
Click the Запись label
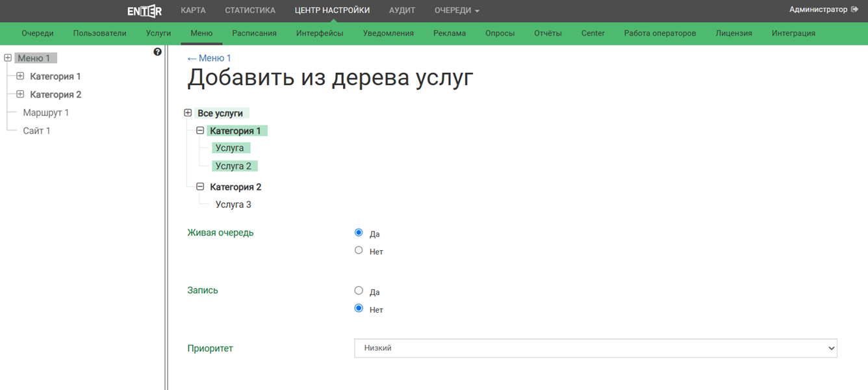(x=203, y=290)
